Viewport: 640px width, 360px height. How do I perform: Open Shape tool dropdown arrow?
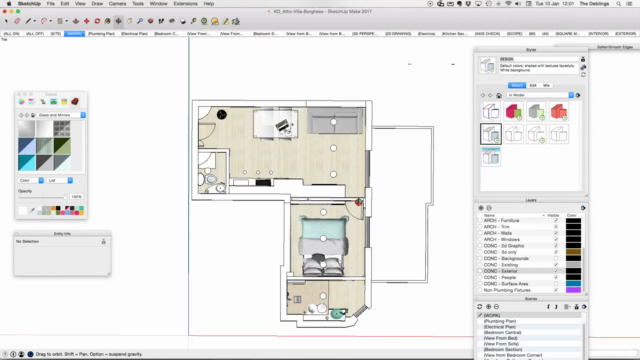click(67, 21)
